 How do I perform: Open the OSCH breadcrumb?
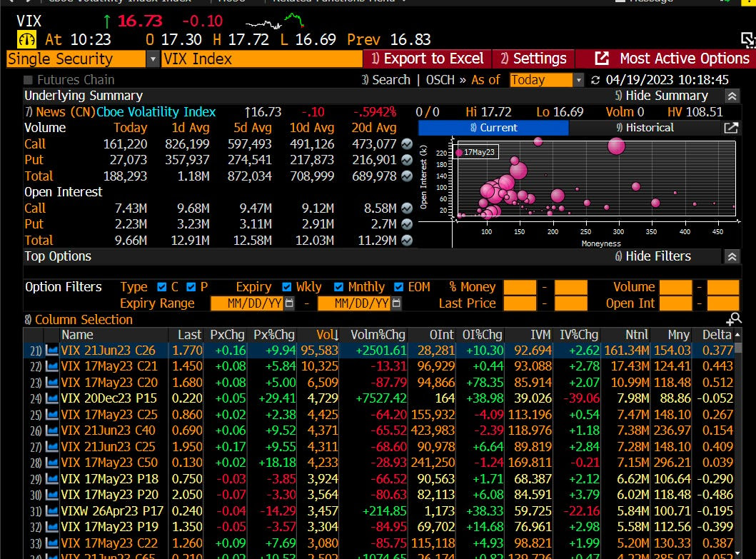pos(440,80)
